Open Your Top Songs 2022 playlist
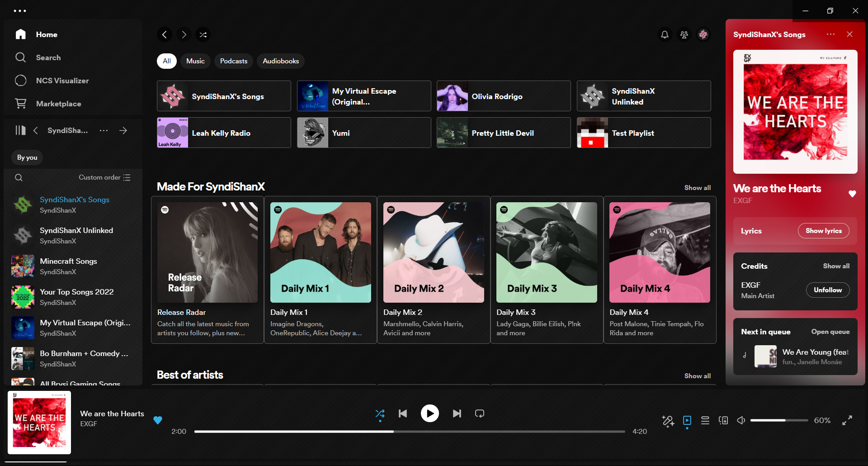 point(73,297)
